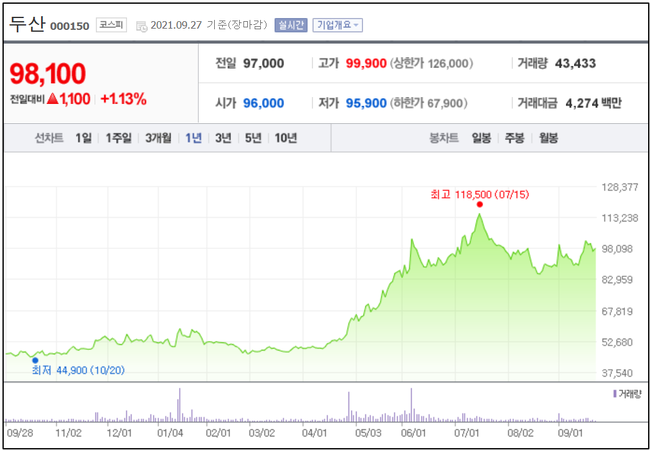Click the 봉차트 section label
This screenshot has width=650, height=450.
click(x=444, y=138)
